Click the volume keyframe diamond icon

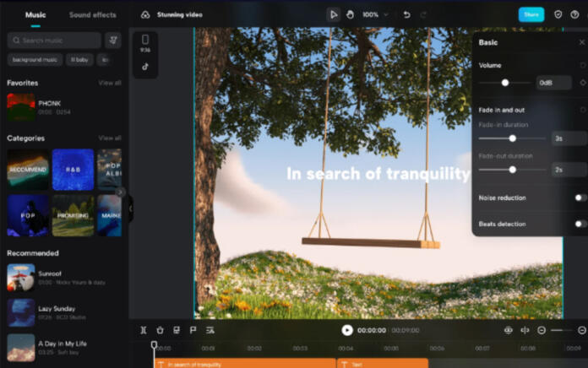[x=583, y=83]
